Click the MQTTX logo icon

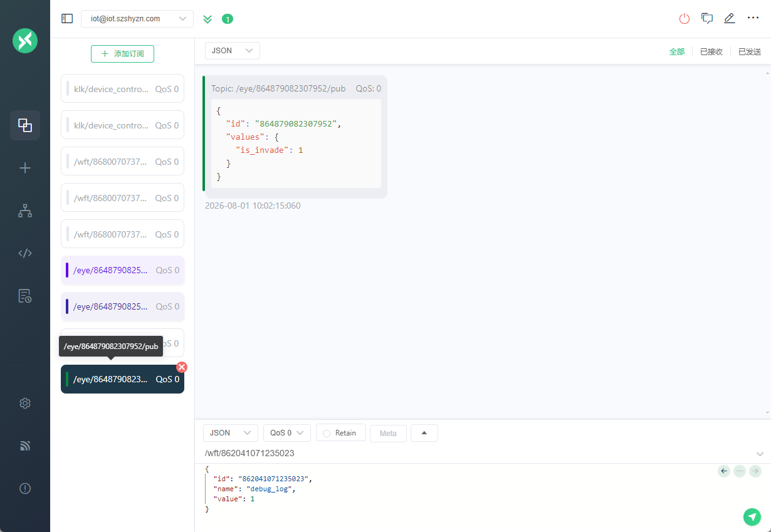point(25,41)
